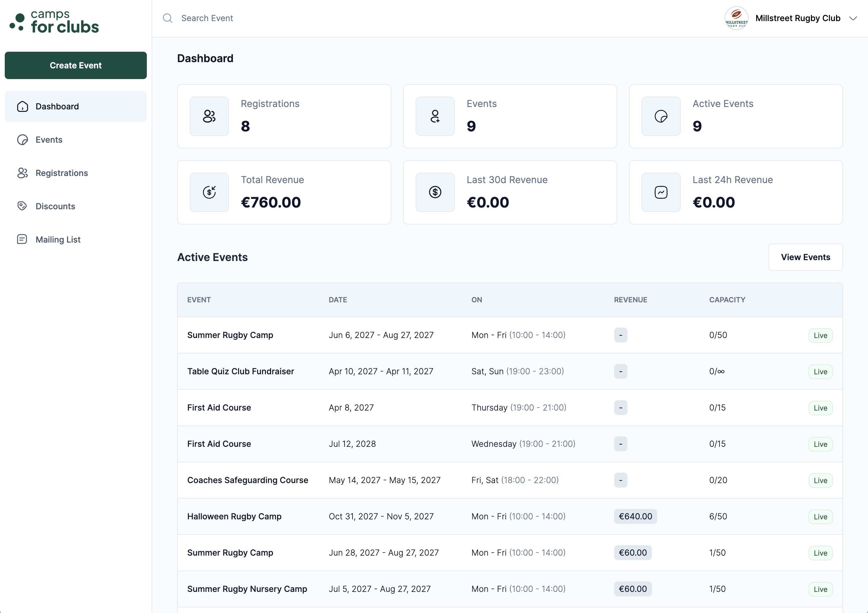Click the Last 30d Revenue dollar icon
The image size is (868, 613).
[x=435, y=192]
